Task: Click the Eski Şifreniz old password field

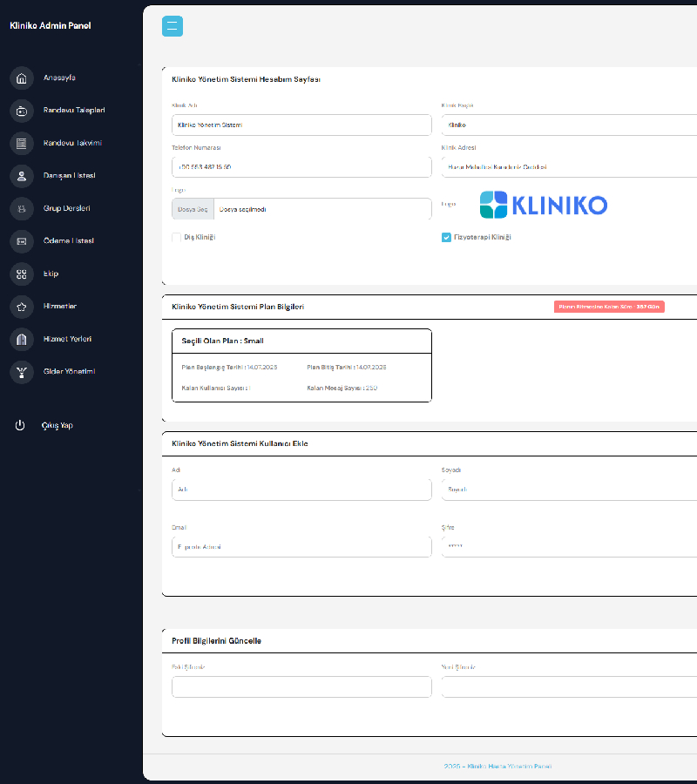Action: [301, 687]
